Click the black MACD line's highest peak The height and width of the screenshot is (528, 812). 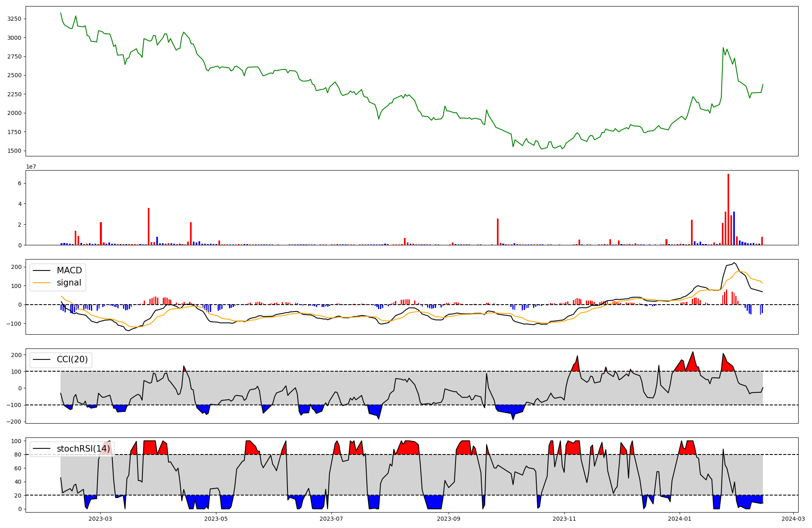click(x=734, y=263)
